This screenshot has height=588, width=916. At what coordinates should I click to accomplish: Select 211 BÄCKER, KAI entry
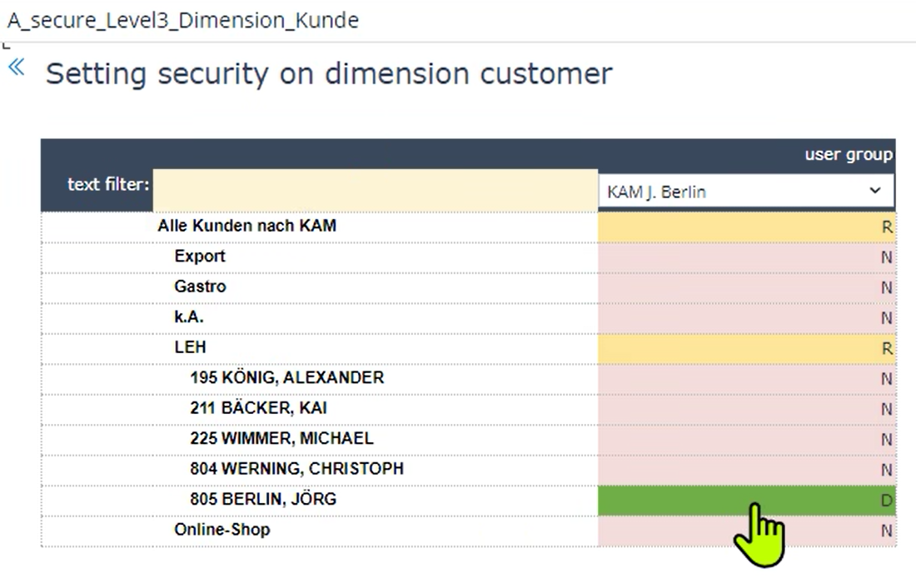tap(258, 408)
